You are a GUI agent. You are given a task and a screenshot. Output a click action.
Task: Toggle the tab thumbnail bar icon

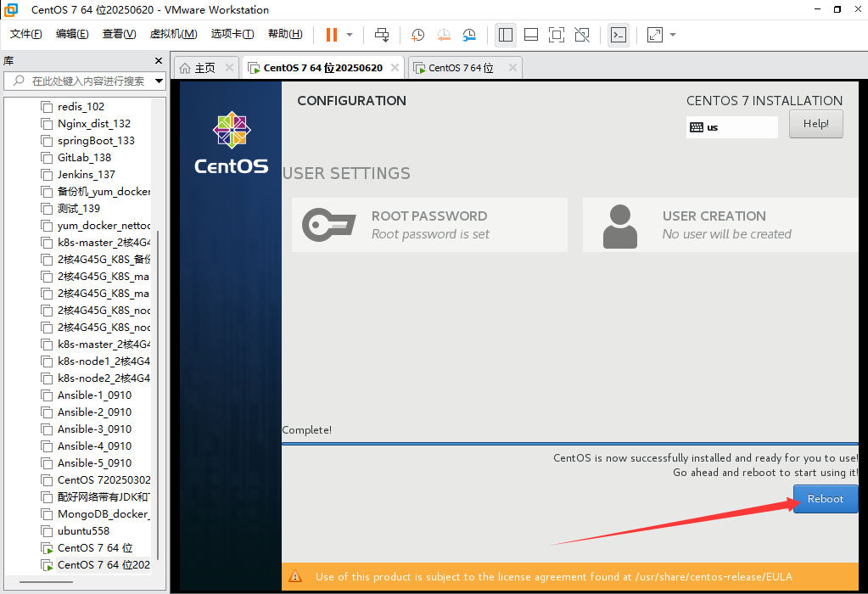tap(531, 35)
